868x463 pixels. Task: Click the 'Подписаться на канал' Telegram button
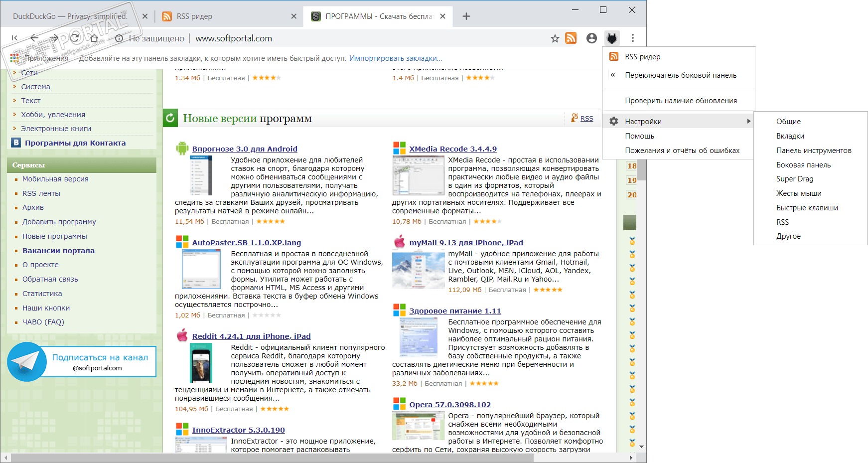82,362
